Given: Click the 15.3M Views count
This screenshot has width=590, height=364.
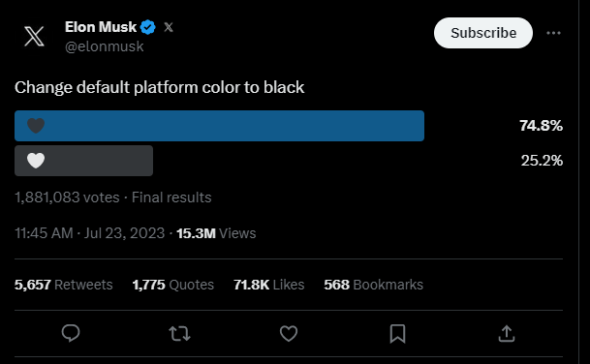Looking at the screenshot, I should pos(216,233).
